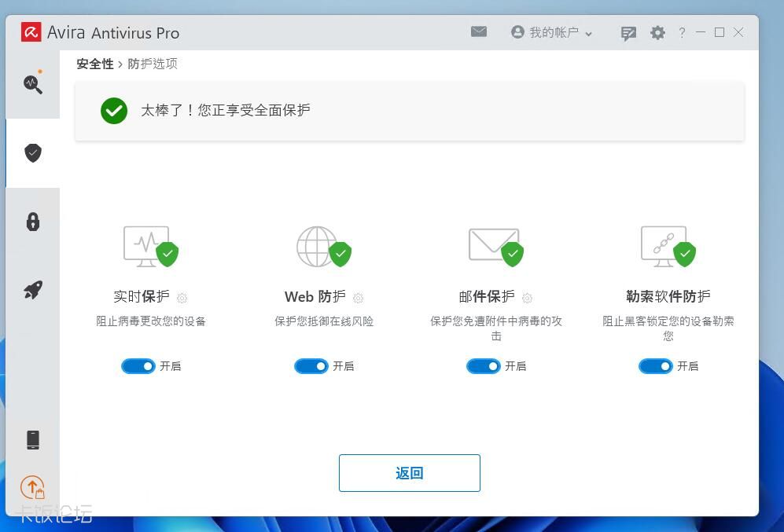Turn off the Web 防护 switch
This screenshot has height=532, width=784.
(311, 366)
